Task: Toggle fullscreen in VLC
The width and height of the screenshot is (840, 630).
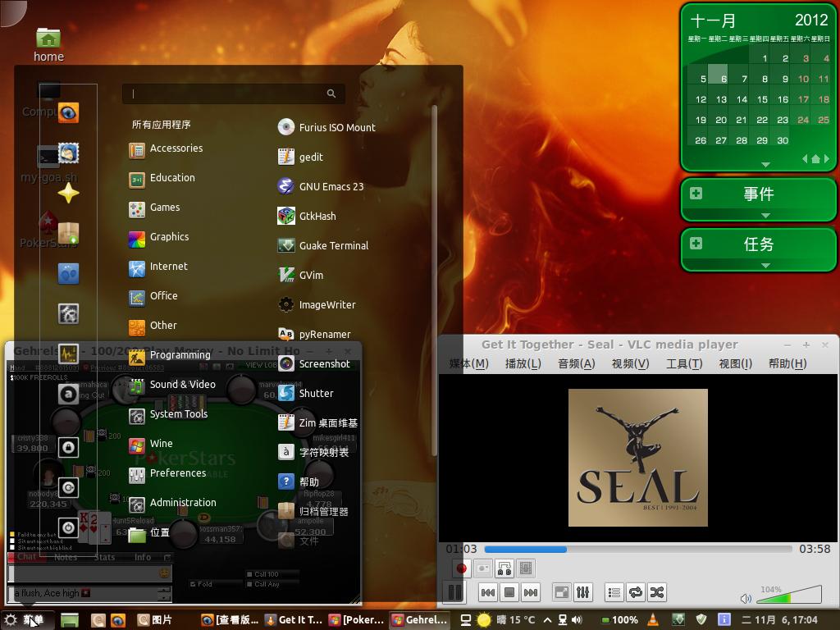Action: pyautogui.click(x=561, y=592)
